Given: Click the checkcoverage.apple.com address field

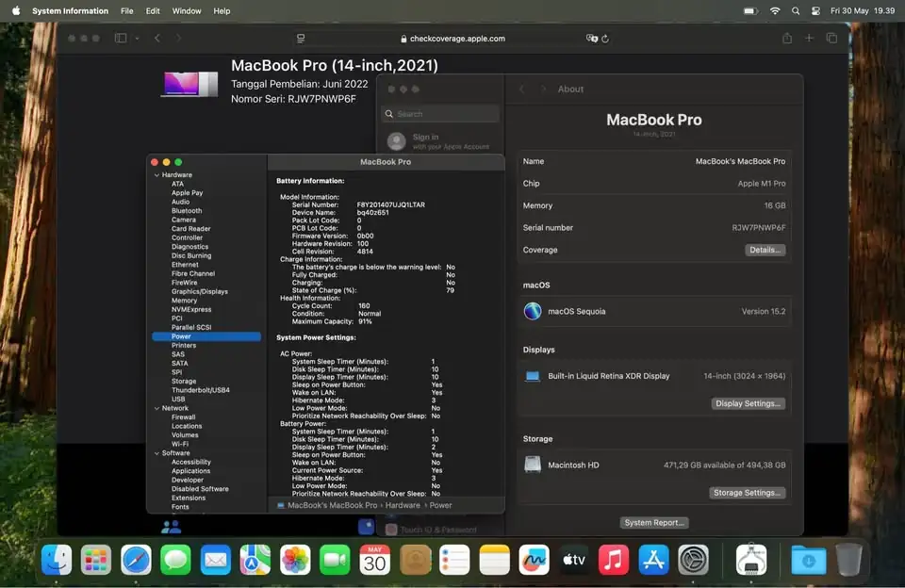Looking at the screenshot, I should click(452, 39).
